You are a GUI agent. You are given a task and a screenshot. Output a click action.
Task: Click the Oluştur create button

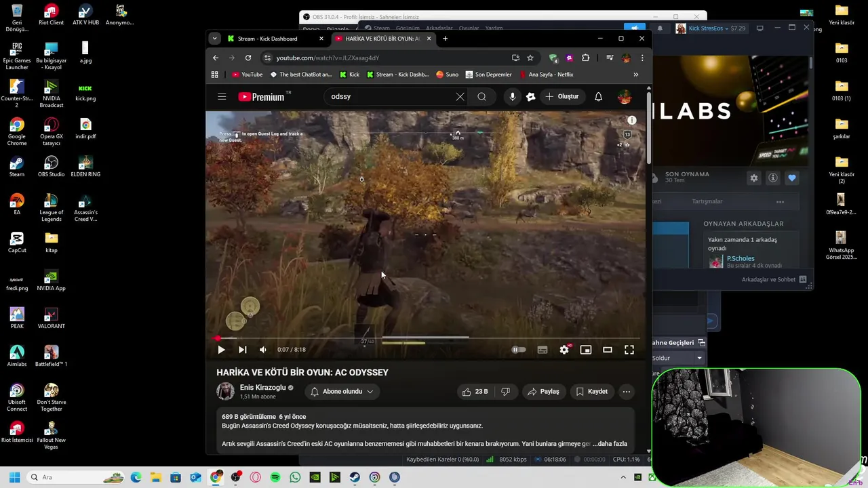[561, 97]
